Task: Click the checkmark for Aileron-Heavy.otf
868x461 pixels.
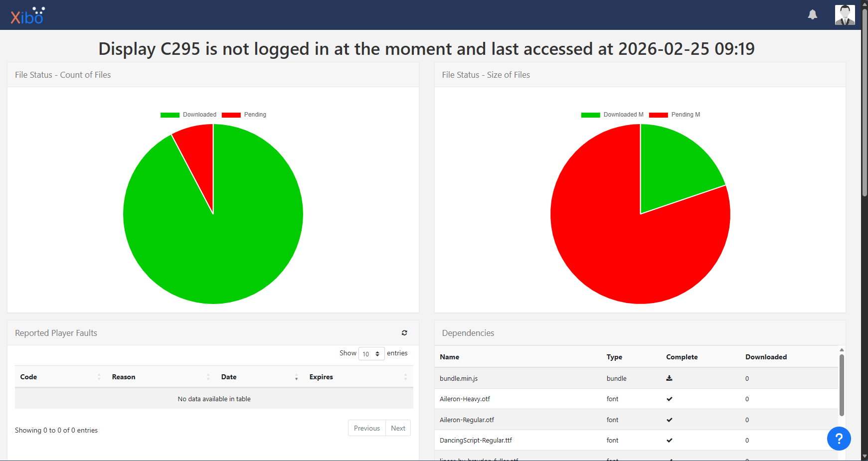Action: pos(669,399)
